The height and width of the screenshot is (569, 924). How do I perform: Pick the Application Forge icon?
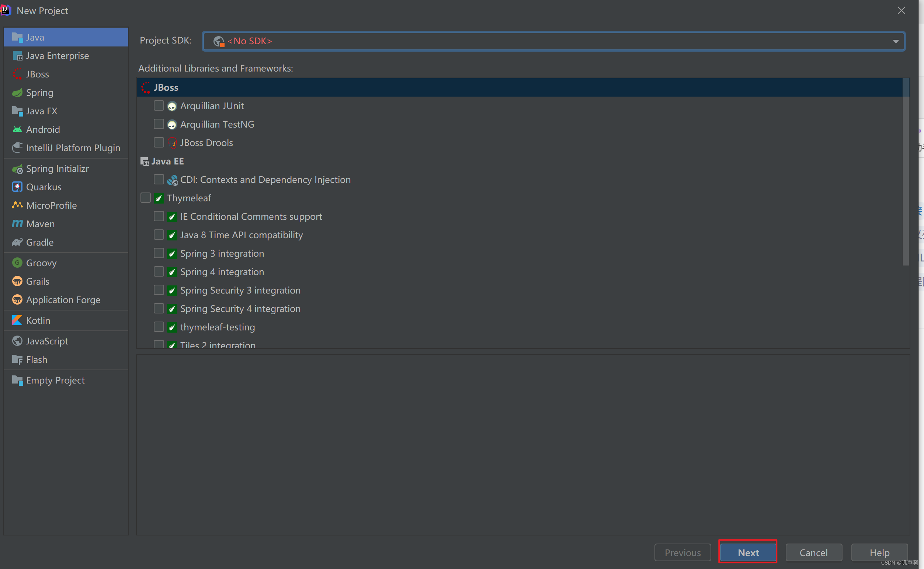17,299
